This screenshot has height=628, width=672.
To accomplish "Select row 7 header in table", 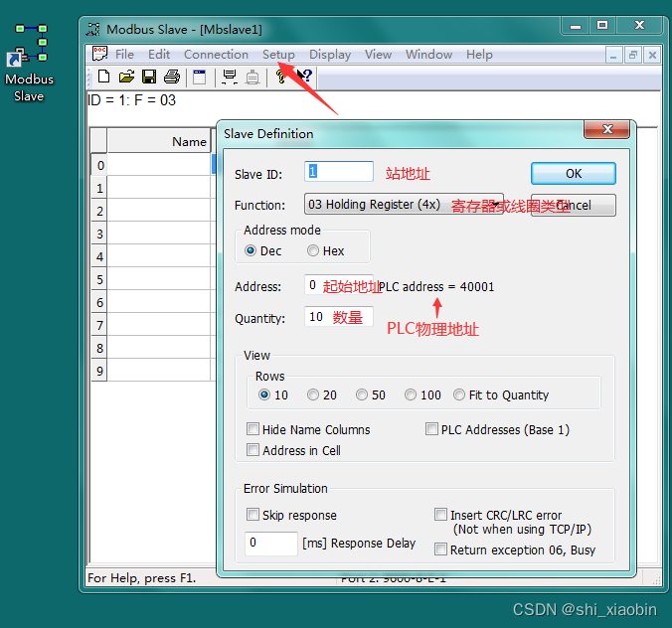I will 99,325.
